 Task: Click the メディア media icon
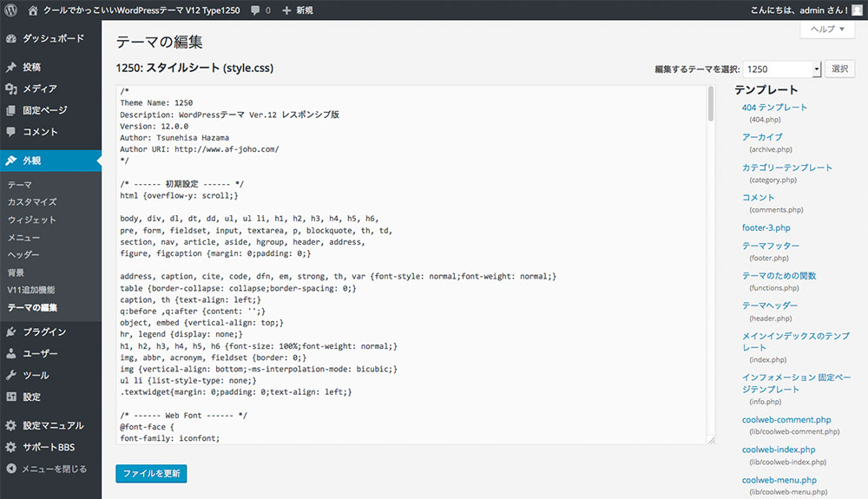[11, 89]
